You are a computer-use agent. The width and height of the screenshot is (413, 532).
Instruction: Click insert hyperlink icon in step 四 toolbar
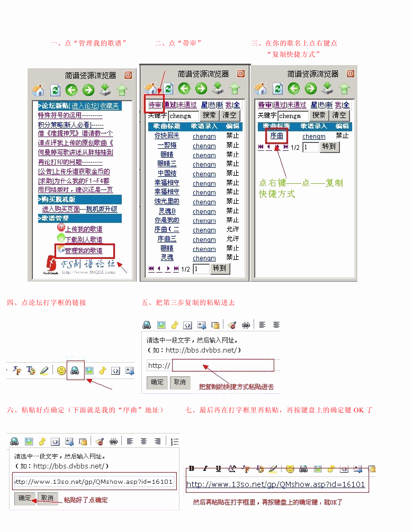75,371
